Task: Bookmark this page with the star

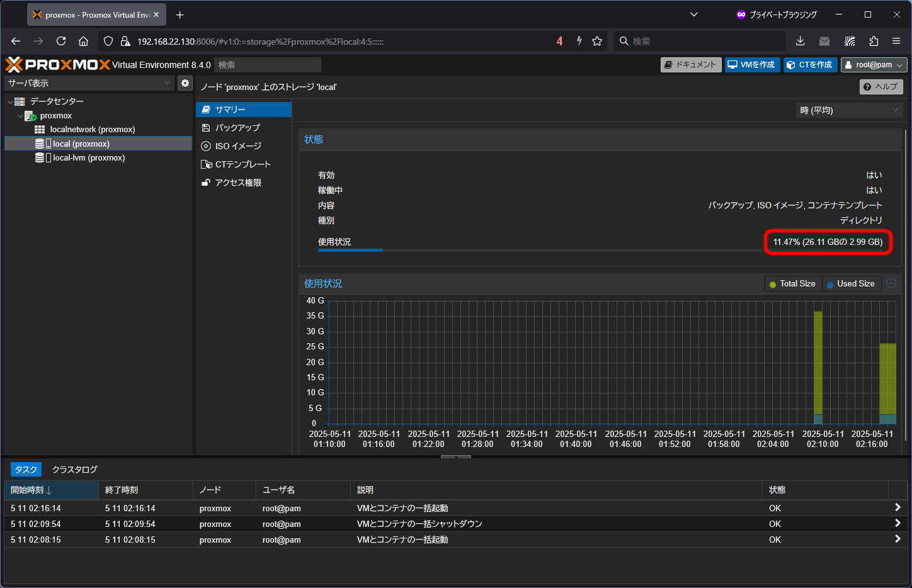Action: [597, 41]
